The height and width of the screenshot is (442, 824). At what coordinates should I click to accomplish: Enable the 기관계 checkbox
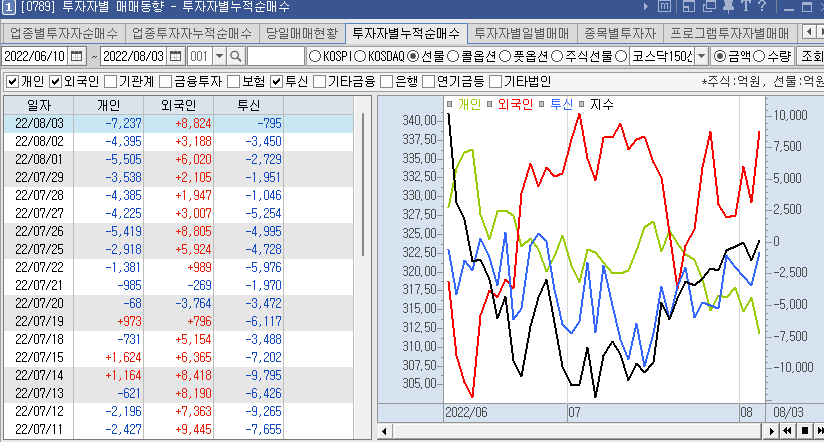(x=110, y=81)
